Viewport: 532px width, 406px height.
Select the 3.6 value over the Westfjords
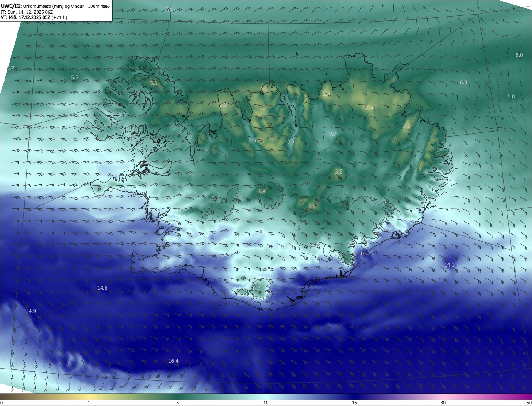click(153, 83)
